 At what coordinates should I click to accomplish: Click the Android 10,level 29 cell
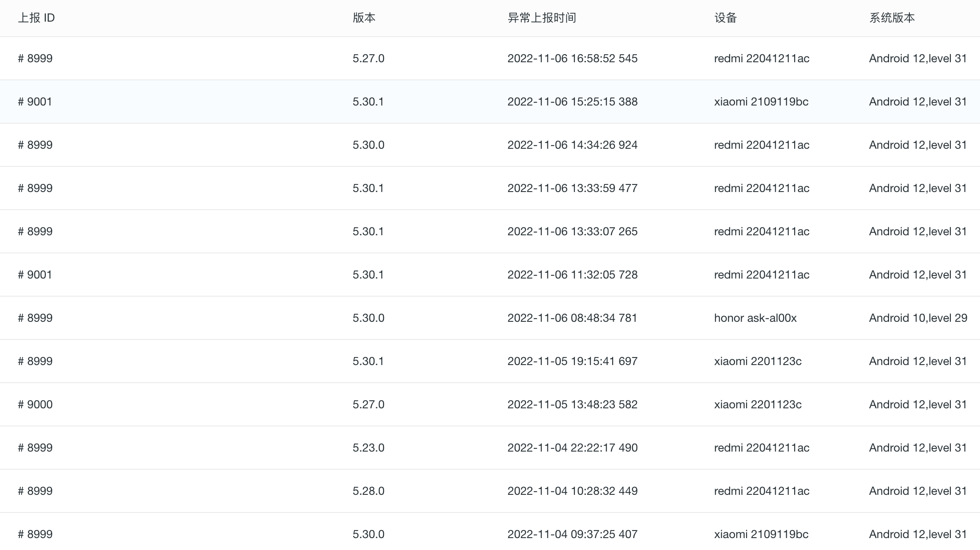918,318
